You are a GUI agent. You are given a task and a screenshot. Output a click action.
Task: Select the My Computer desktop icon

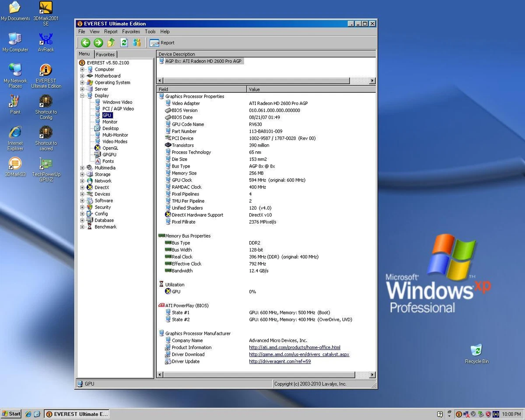(x=15, y=42)
